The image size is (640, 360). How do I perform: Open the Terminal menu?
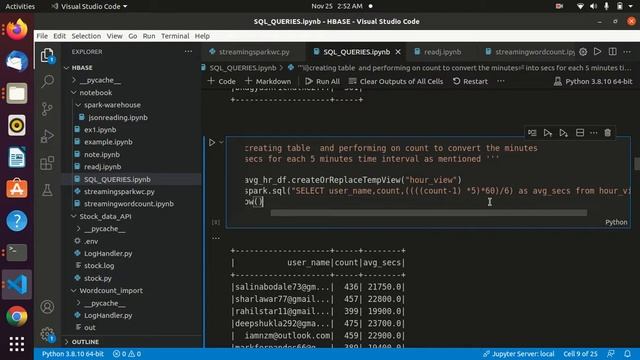pos(175,36)
